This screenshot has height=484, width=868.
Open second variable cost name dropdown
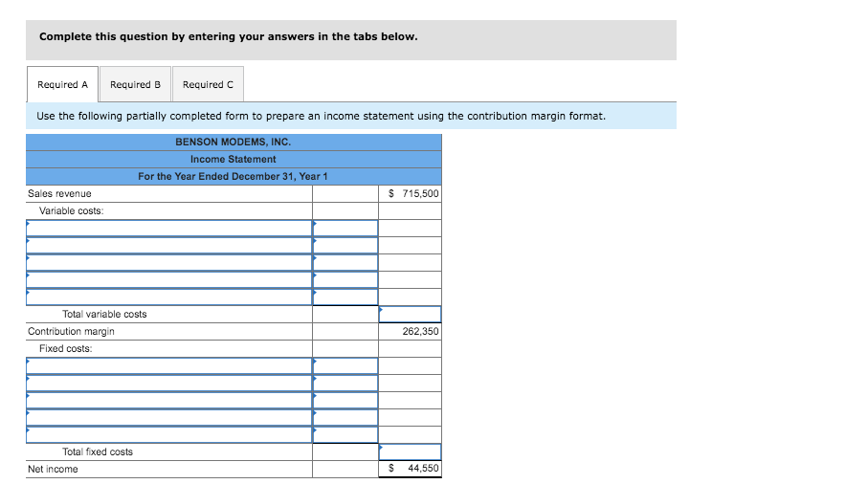point(168,245)
